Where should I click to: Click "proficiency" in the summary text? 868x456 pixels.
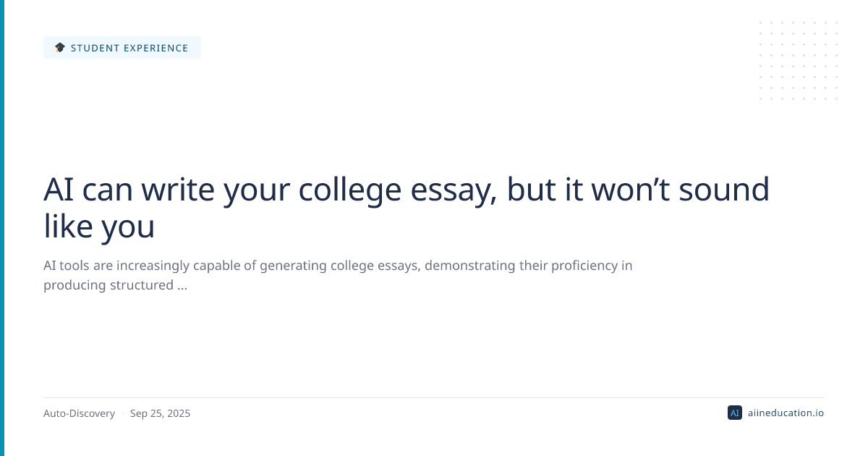[x=585, y=266]
